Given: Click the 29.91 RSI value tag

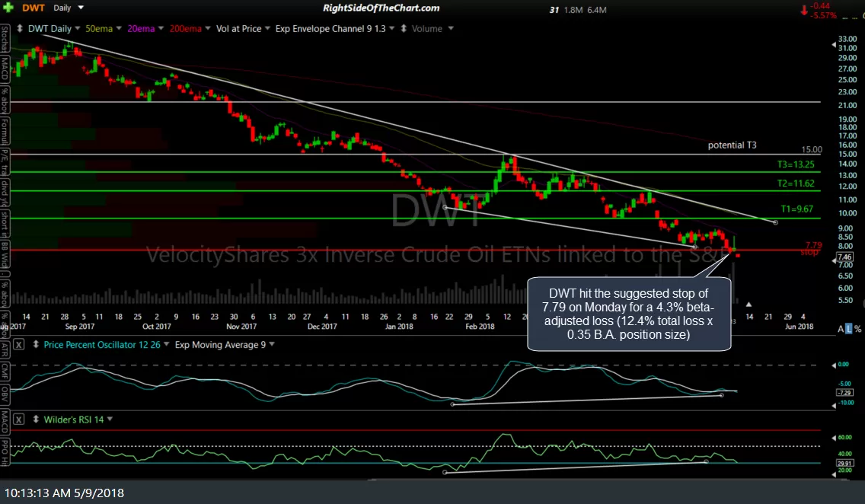Looking at the screenshot, I should pyautogui.click(x=844, y=463).
